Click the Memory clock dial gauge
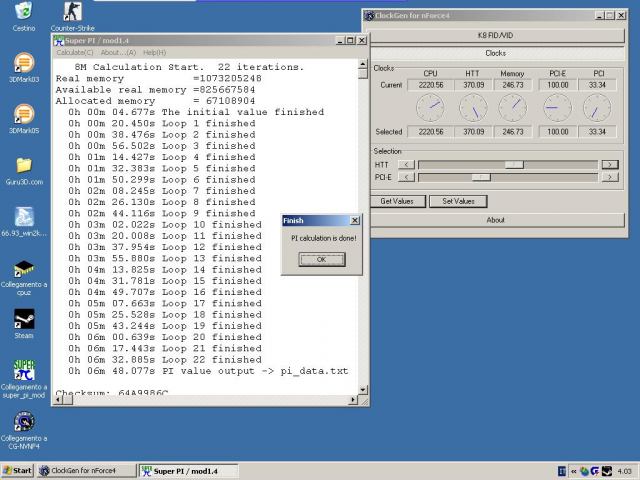Screen dimensions: 640x480 513,108
